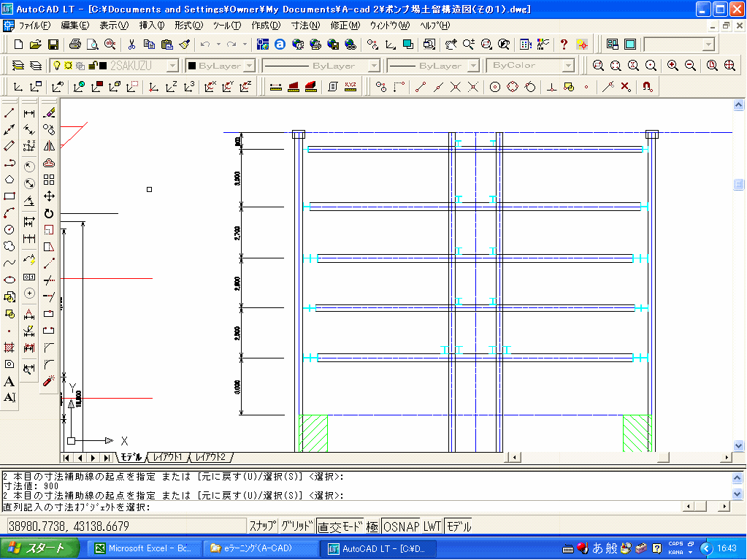Open the 寸法(N) menu

coord(305,26)
